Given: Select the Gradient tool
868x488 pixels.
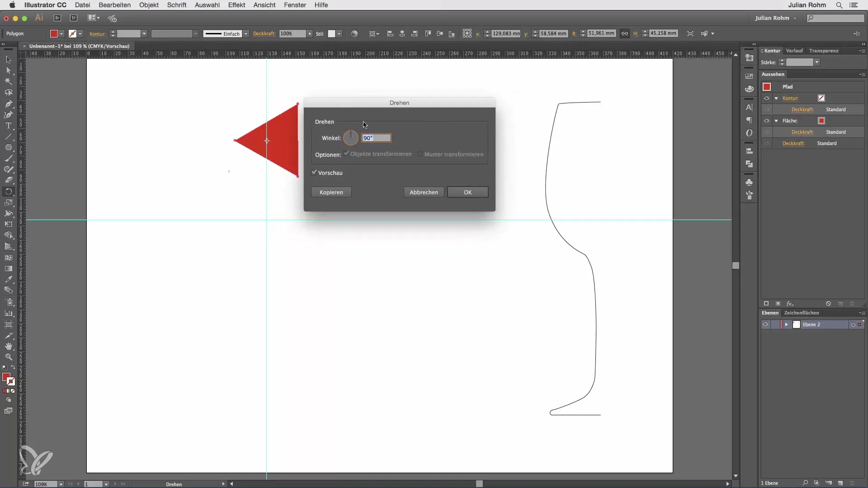Looking at the screenshot, I should click(x=8, y=268).
